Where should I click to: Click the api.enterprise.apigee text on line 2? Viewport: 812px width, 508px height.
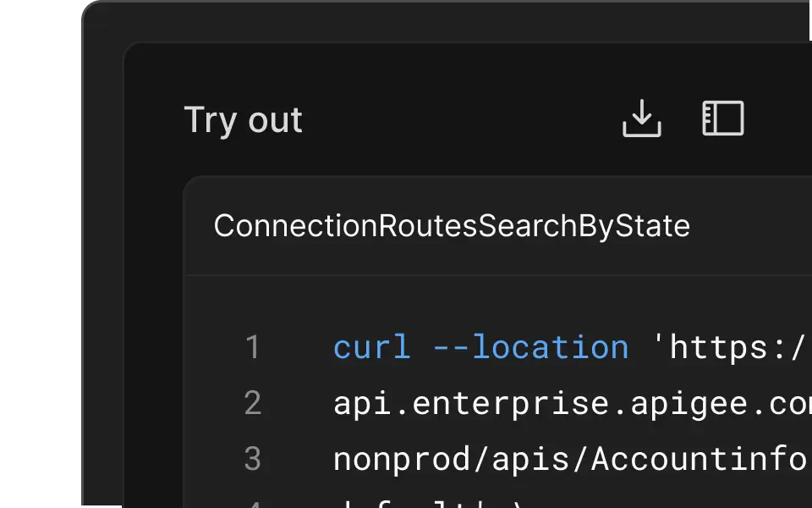573,403
